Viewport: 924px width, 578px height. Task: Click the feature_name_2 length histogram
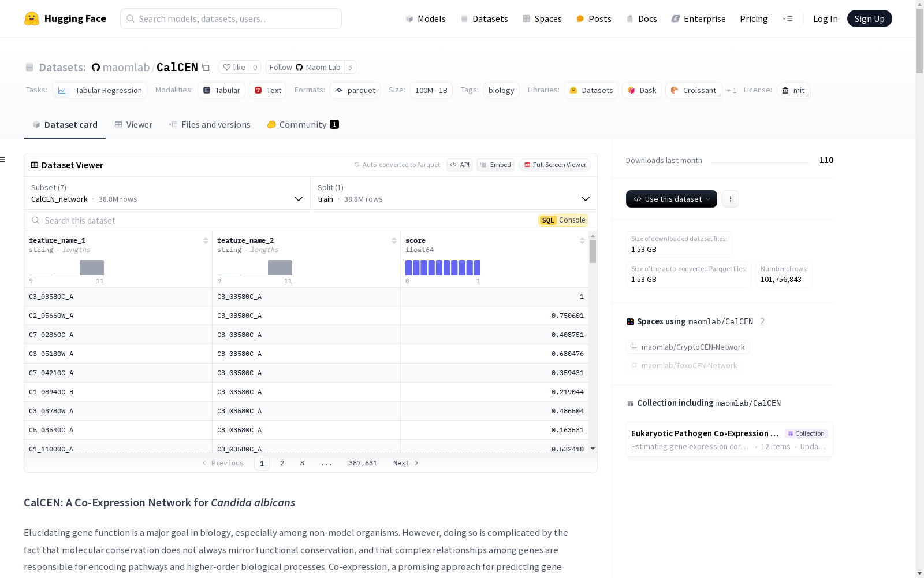tap(255, 268)
